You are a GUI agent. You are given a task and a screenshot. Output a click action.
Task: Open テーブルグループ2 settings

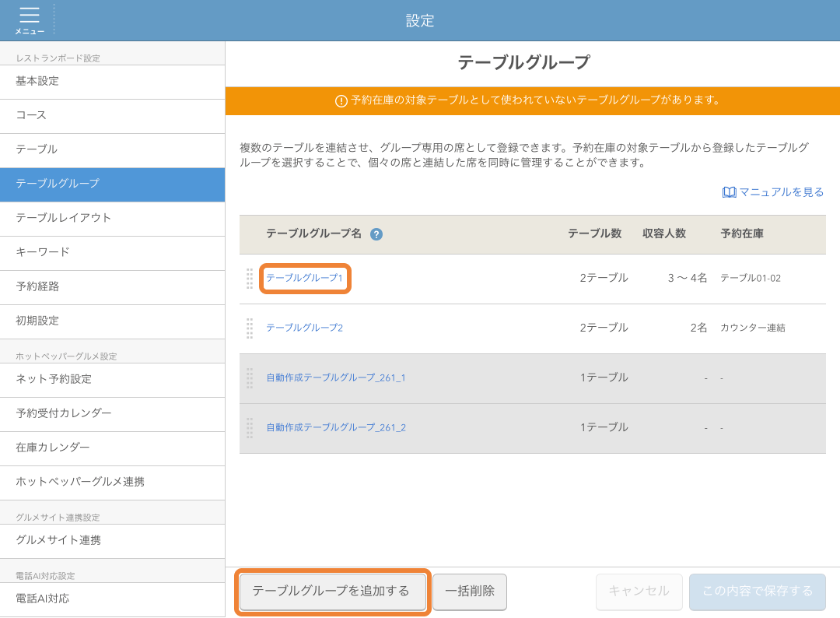[305, 328]
